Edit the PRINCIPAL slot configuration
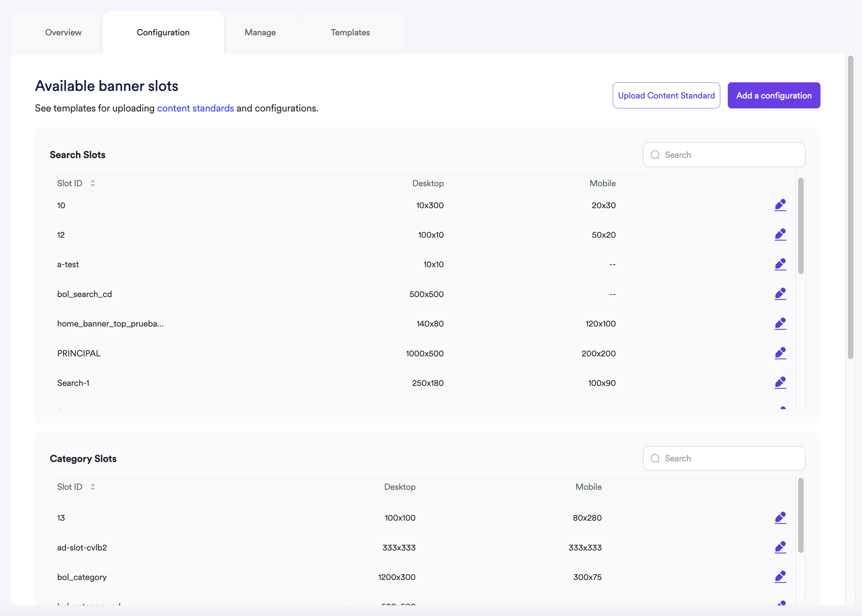862x616 pixels. click(780, 353)
